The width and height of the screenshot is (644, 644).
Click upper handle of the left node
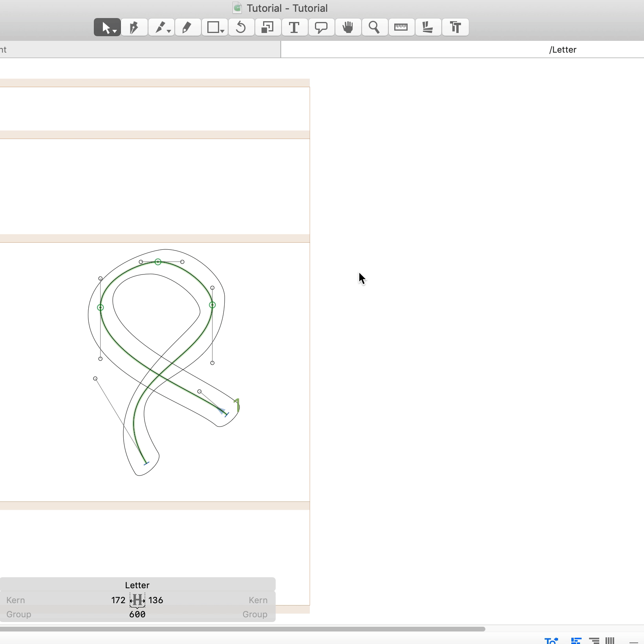(101, 278)
